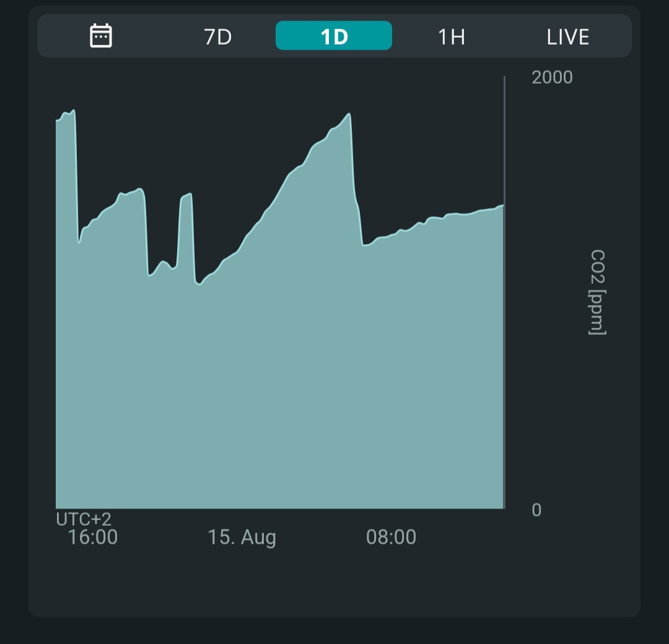Select the 15. Aug date marker
The image size is (669, 644).
coord(242,537)
